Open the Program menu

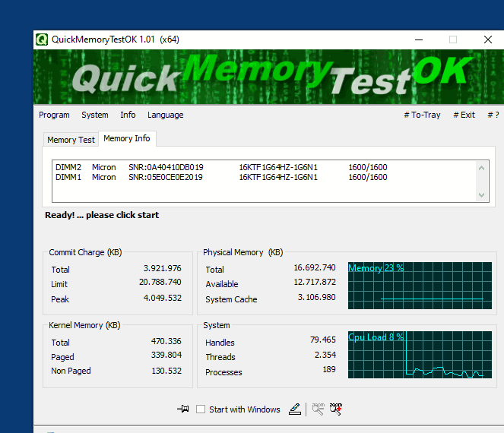coord(54,115)
